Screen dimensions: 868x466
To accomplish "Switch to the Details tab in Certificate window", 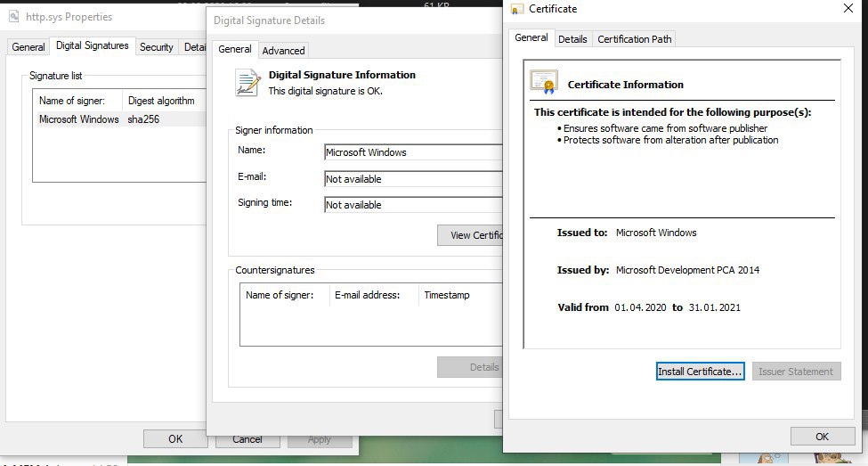I will tap(572, 39).
